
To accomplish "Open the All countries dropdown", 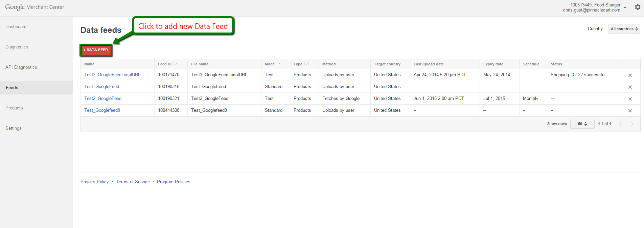I will 624,29.
